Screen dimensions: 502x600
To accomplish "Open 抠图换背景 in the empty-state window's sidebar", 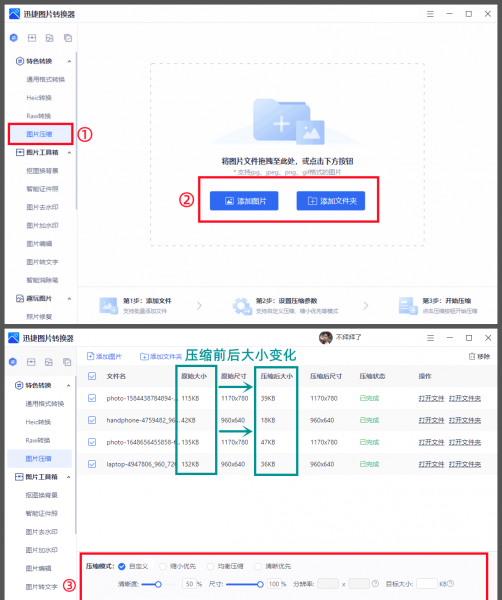I will coord(42,171).
